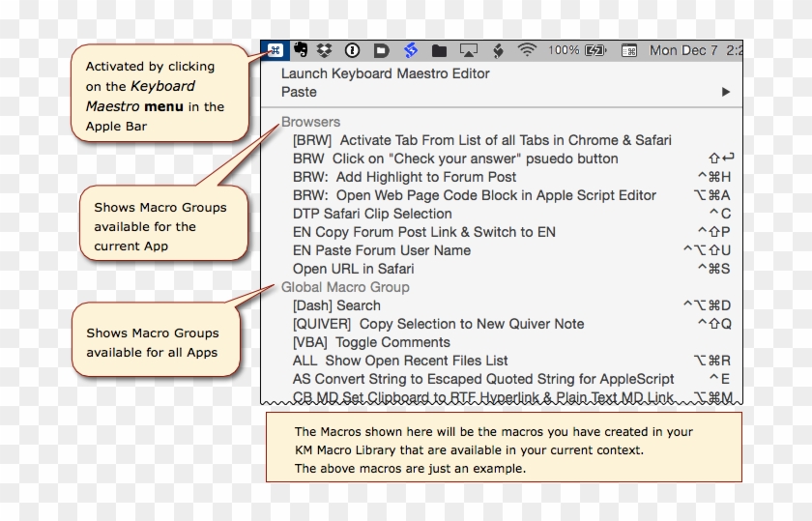Click Open URL in Safari macro
Screen dimensions: 812x521
coord(353,269)
